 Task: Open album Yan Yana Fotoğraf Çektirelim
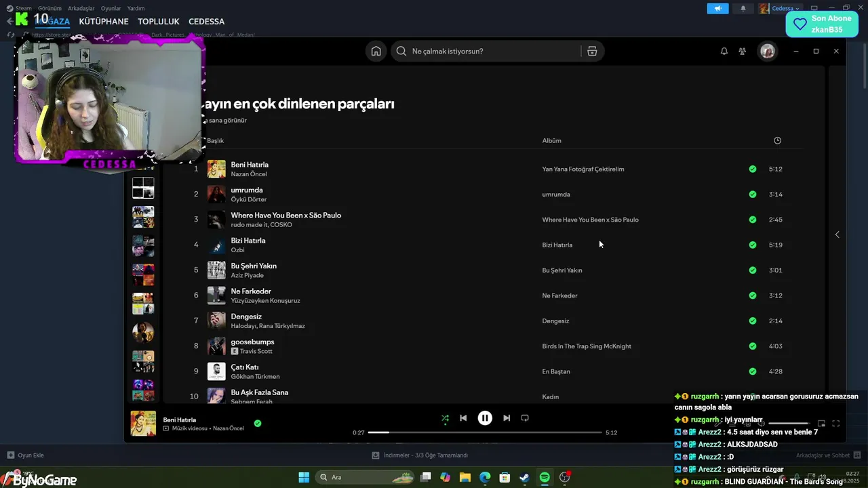(x=583, y=169)
